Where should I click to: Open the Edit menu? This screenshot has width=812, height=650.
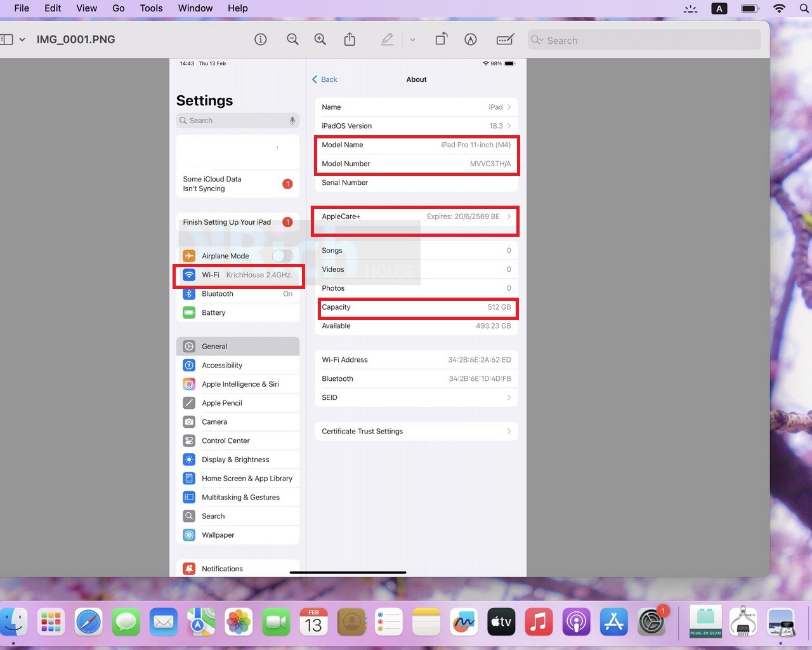[53, 8]
